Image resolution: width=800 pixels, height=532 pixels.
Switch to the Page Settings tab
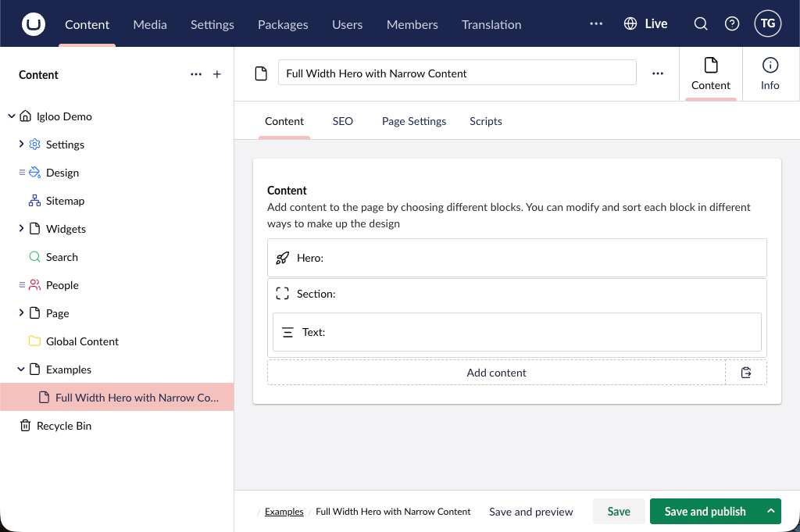point(414,121)
